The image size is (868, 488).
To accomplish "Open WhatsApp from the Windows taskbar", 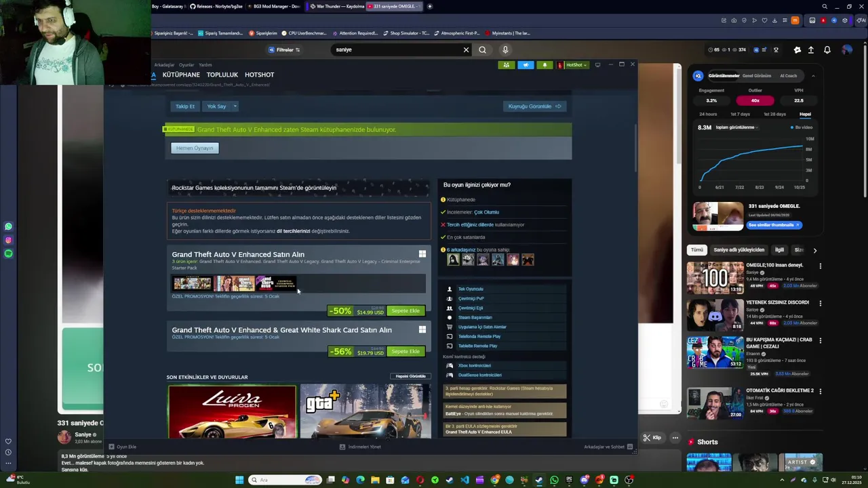I will click(x=554, y=480).
